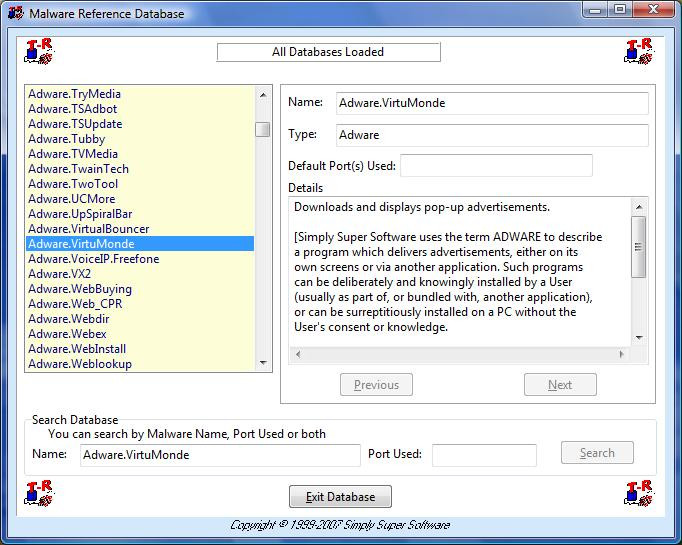Select Adware.TSAdbot in the list

coord(140,109)
